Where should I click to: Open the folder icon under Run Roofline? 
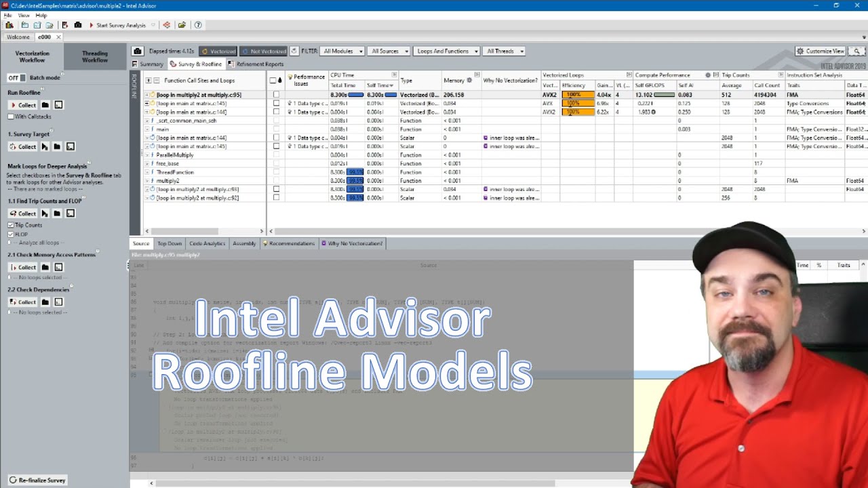click(x=45, y=105)
